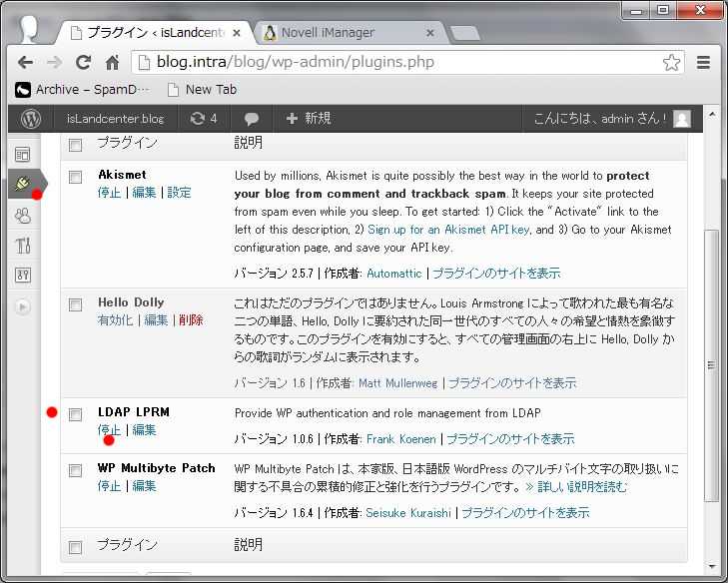Open LDAP LPRM plugin site link
Image resolution: width=728 pixels, height=583 pixels.
tap(510, 438)
